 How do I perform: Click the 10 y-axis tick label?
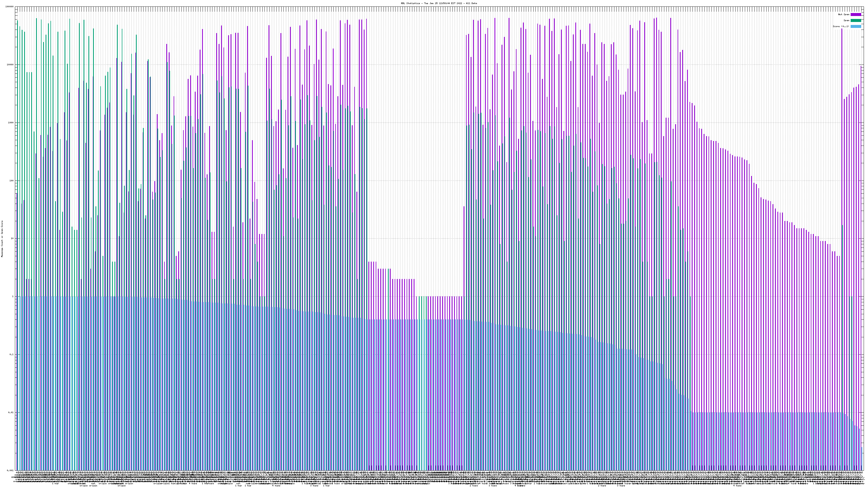click(x=13, y=239)
